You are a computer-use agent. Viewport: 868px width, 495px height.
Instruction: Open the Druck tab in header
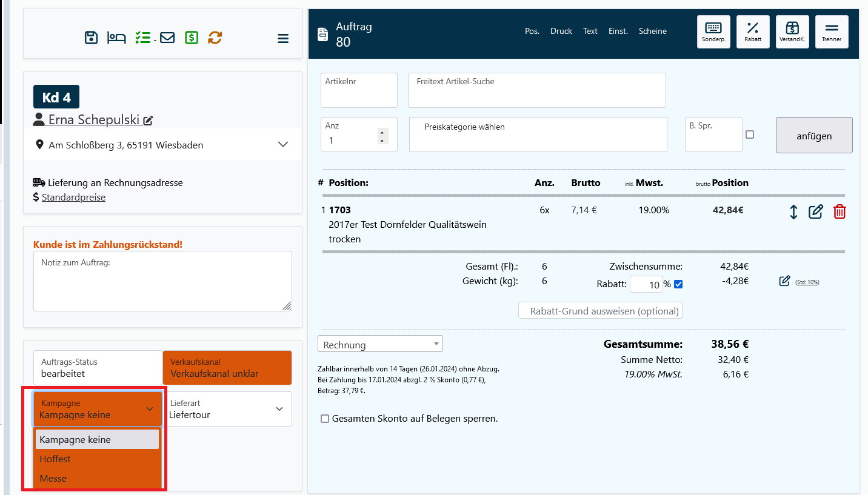pyautogui.click(x=561, y=31)
